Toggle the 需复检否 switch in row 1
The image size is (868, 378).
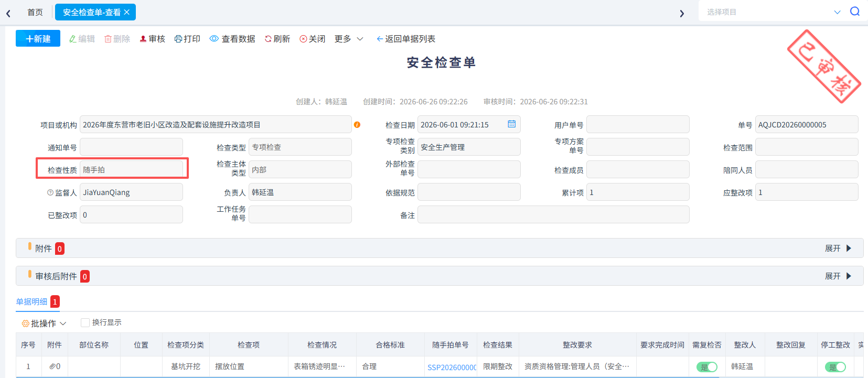[706, 367]
